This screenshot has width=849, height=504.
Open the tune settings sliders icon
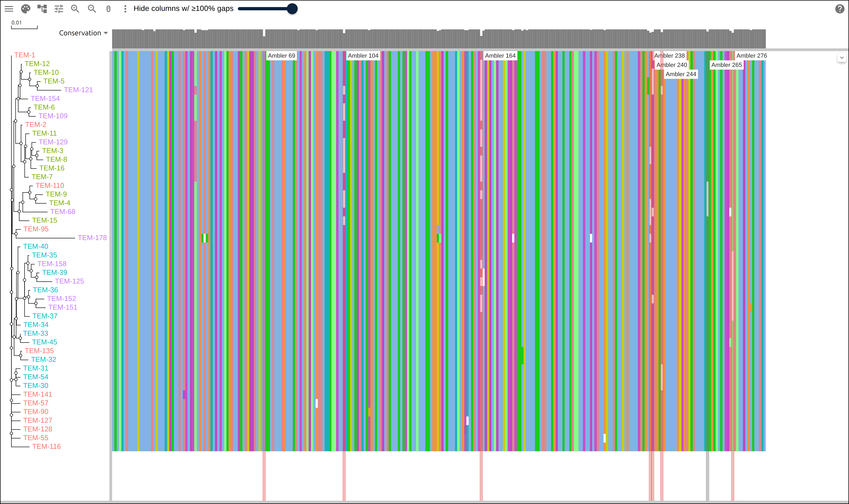(x=59, y=9)
